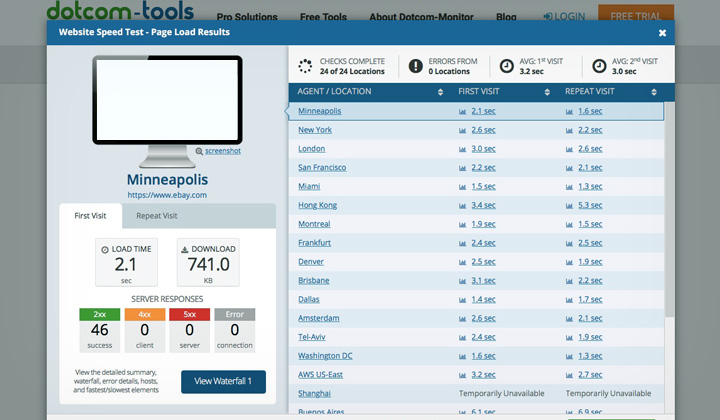Click chart icon for Washington DC first visit

[462, 356]
